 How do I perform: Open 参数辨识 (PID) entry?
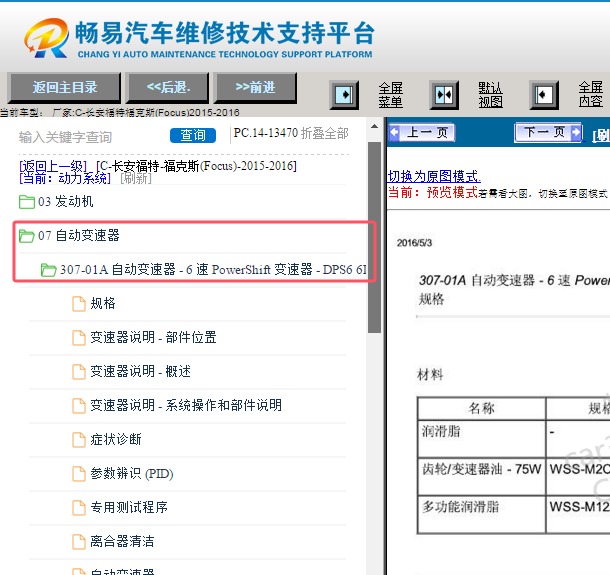tap(132, 473)
